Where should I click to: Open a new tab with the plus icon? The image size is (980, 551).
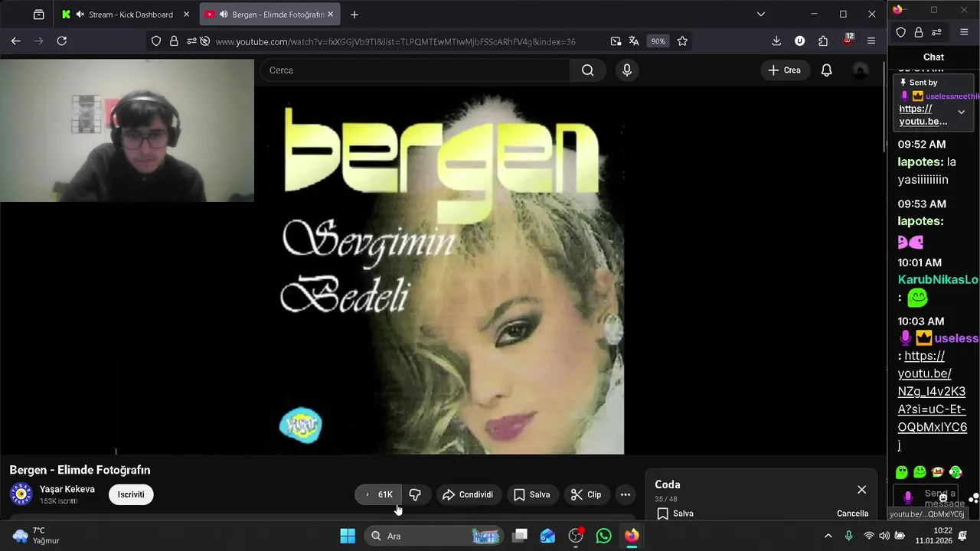tap(354, 15)
